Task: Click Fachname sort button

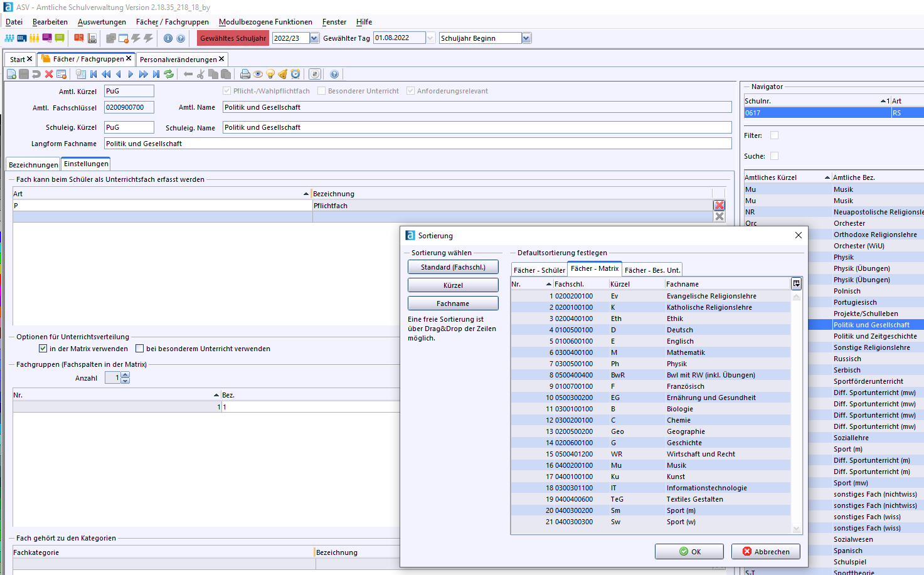Action: pyautogui.click(x=453, y=303)
